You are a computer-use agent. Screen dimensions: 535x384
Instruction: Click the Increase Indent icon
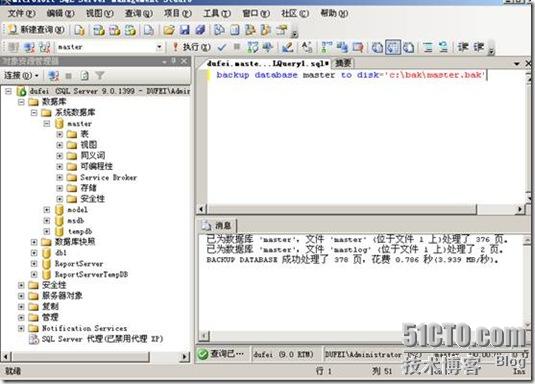[x=479, y=47]
